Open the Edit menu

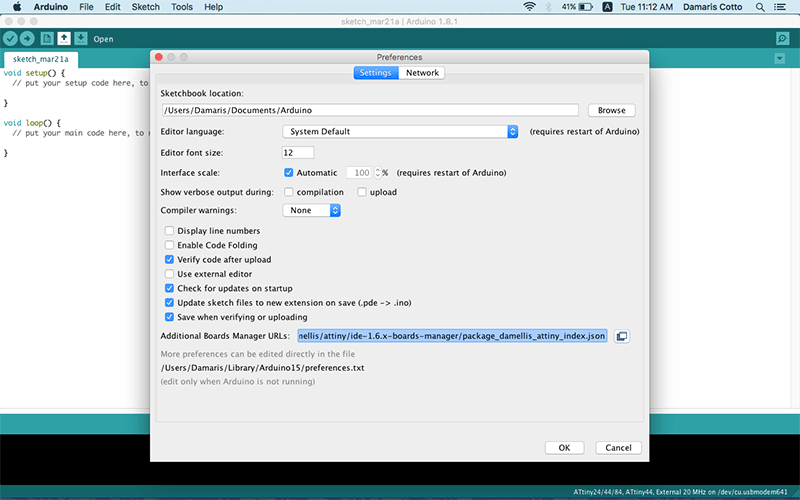click(x=112, y=7)
